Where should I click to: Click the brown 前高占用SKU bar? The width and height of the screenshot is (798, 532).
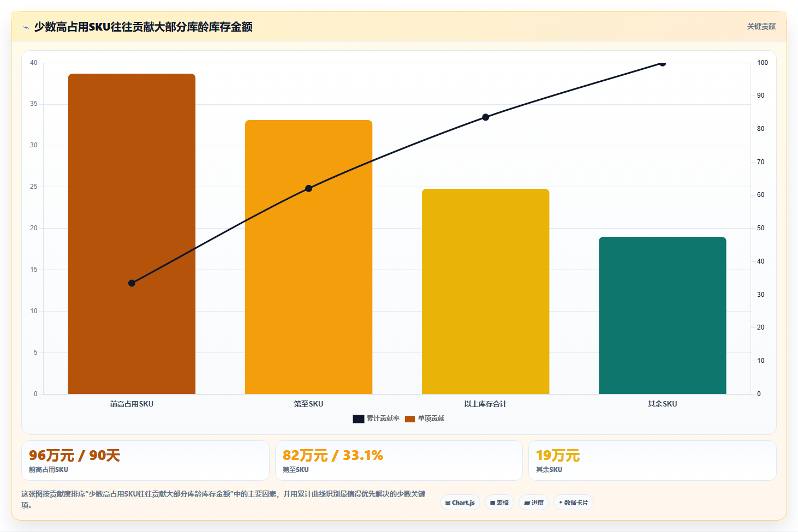[x=132, y=234]
